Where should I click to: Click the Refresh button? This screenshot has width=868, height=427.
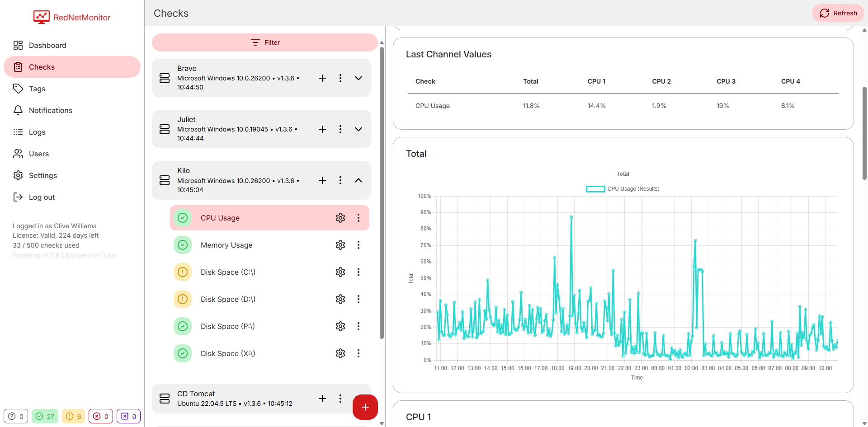838,13
